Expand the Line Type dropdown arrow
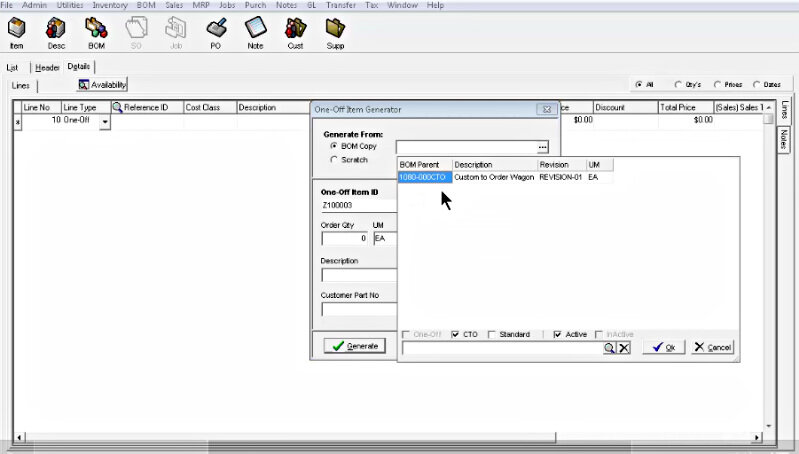This screenshot has height=454, width=799. click(105, 121)
